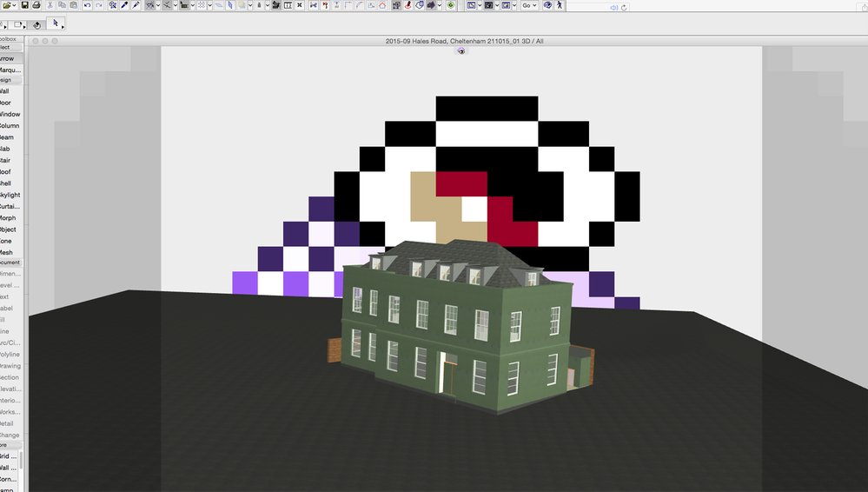Image resolution: width=868 pixels, height=492 pixels.
Task: Click the Floor Plan view icon
Action: point(471,5)
